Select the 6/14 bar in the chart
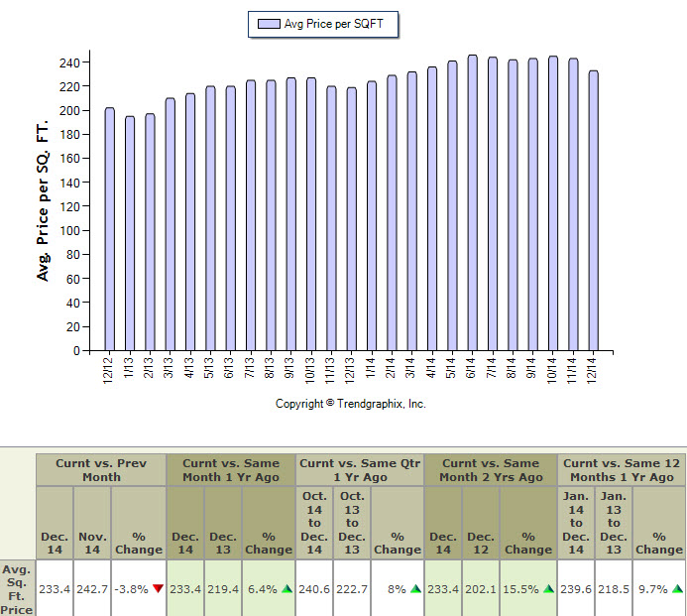The width and height of the screenshot is (687, 616). tap(472, 202)
